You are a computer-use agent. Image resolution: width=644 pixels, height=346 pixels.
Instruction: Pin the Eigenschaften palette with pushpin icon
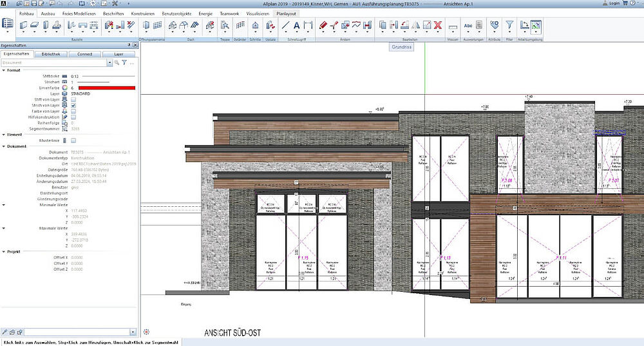pyautogui.click(x=129, y=45)
